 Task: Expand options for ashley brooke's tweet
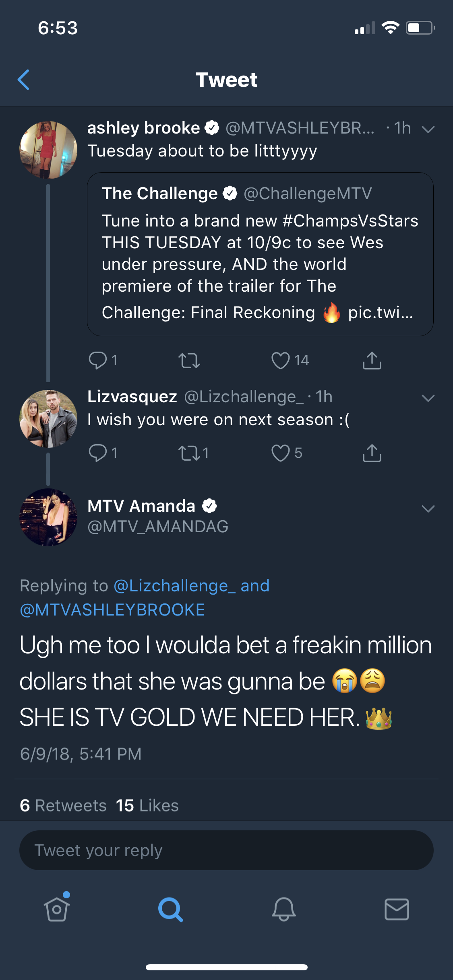pos(428,129)
